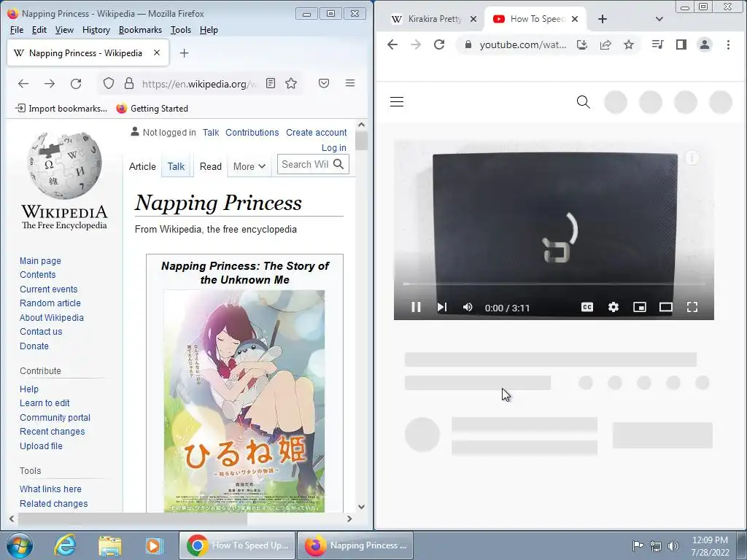The height and width of the screenshot is (560, 747).
Task: Click Firefox vertical scrollbar down arrow
Action: click(x=361, y=507)
